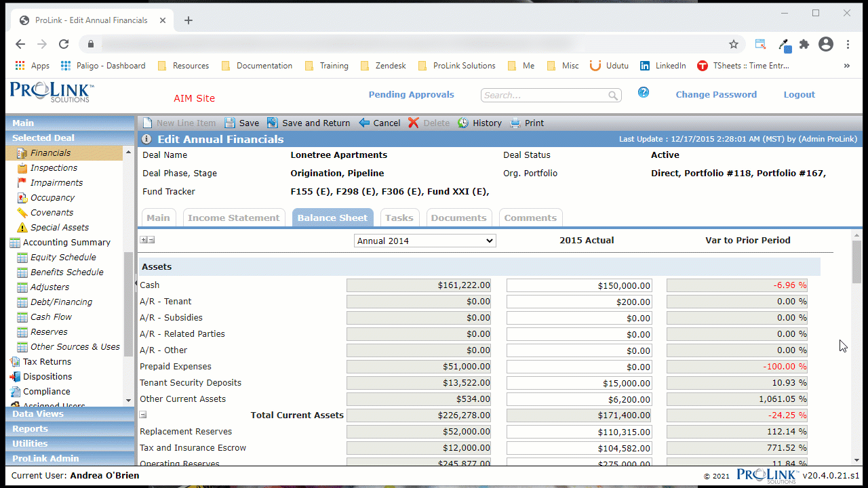Click the expand all plus button
Screen dimensions: 868x488
(143, 240)
